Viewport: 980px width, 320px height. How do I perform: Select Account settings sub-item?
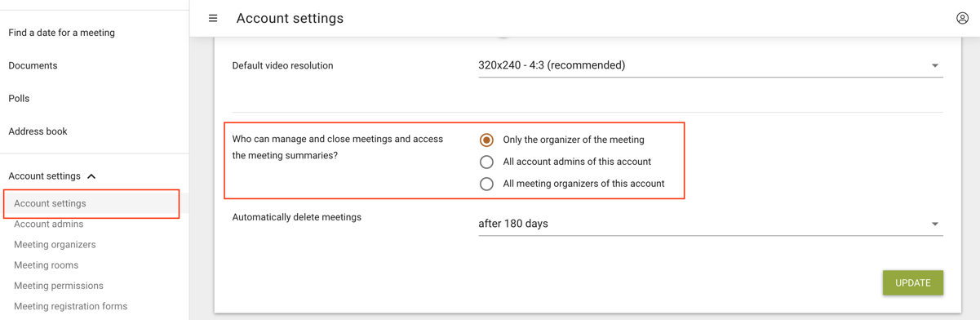[x=50, y=203]
